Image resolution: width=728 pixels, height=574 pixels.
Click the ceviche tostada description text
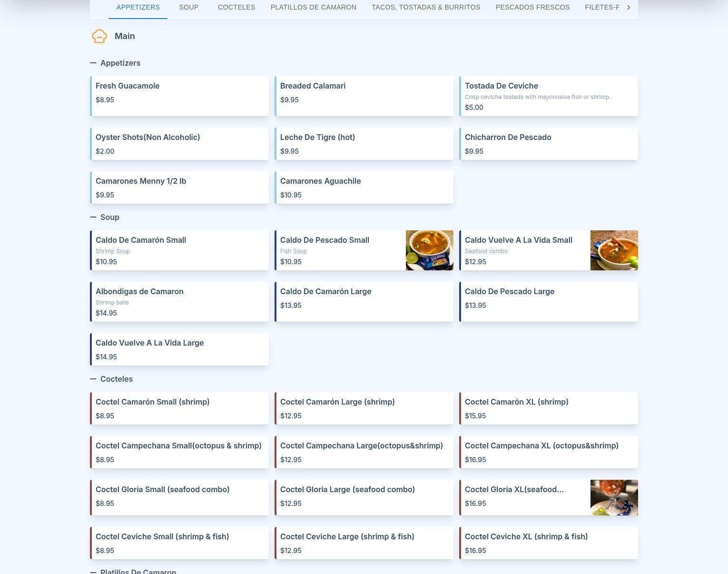[538, 97]
